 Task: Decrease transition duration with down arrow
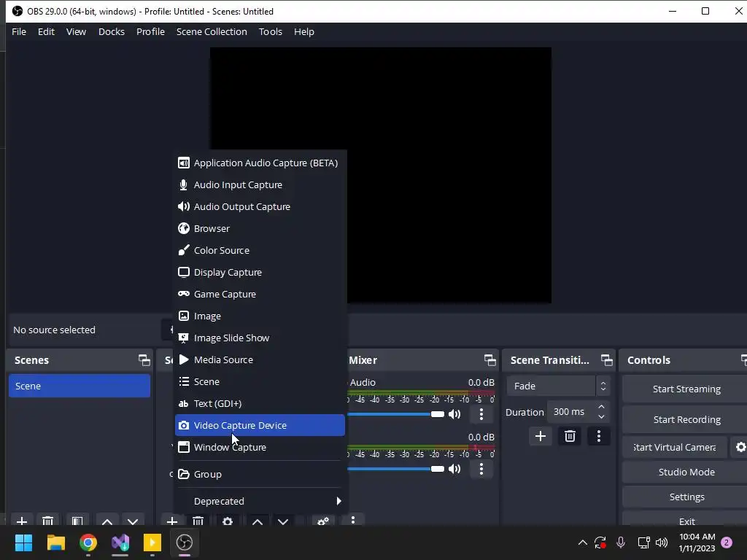601,417
